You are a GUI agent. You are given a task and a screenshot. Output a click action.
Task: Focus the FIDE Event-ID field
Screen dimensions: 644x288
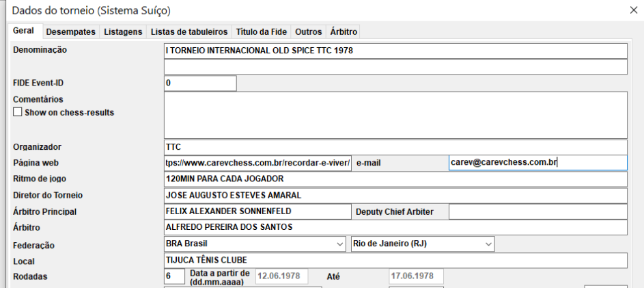(200, 83)
